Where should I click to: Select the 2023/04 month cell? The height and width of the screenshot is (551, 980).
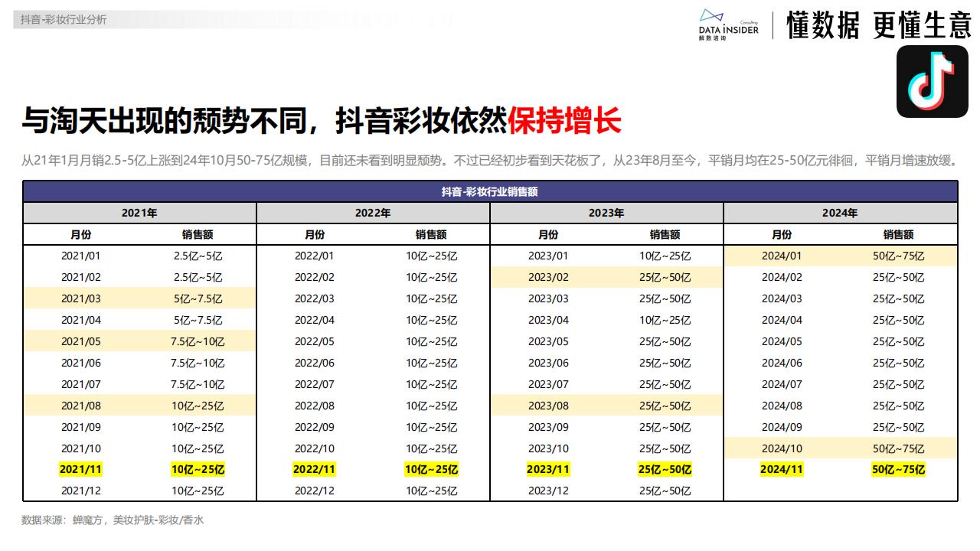[548, 320]
